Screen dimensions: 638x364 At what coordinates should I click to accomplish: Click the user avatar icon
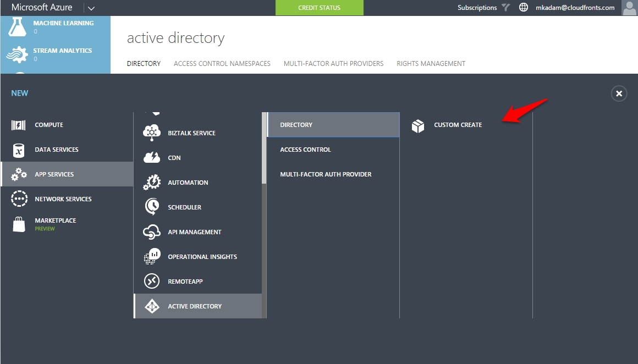[629, 8]
